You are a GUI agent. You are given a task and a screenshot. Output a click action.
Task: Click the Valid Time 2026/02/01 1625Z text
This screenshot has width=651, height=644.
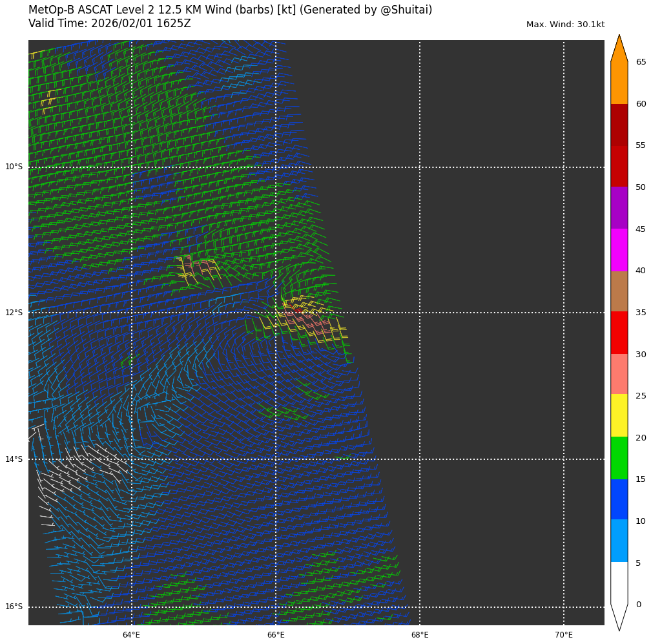[110, 24]
